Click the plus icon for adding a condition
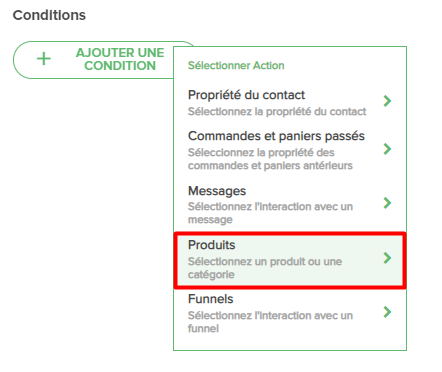The width and height of the screenshot is (442, 372). point(44,59)
